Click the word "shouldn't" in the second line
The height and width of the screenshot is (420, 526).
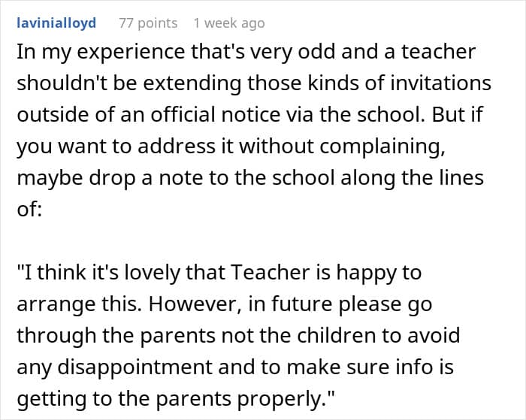(x=62, y=83)
